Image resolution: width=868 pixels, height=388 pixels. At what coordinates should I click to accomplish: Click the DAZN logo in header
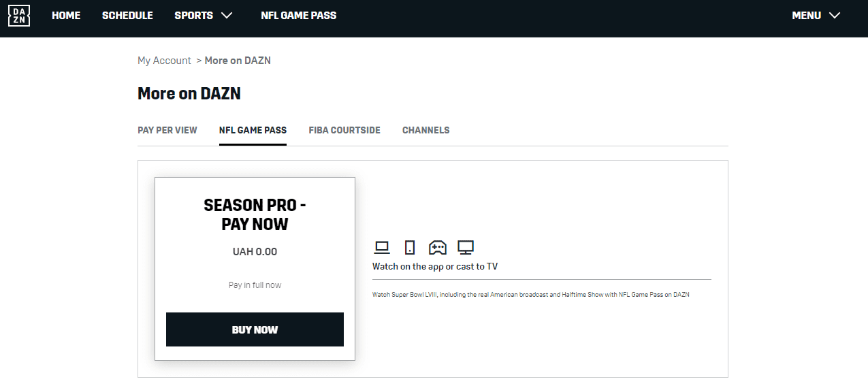(18, 16)
